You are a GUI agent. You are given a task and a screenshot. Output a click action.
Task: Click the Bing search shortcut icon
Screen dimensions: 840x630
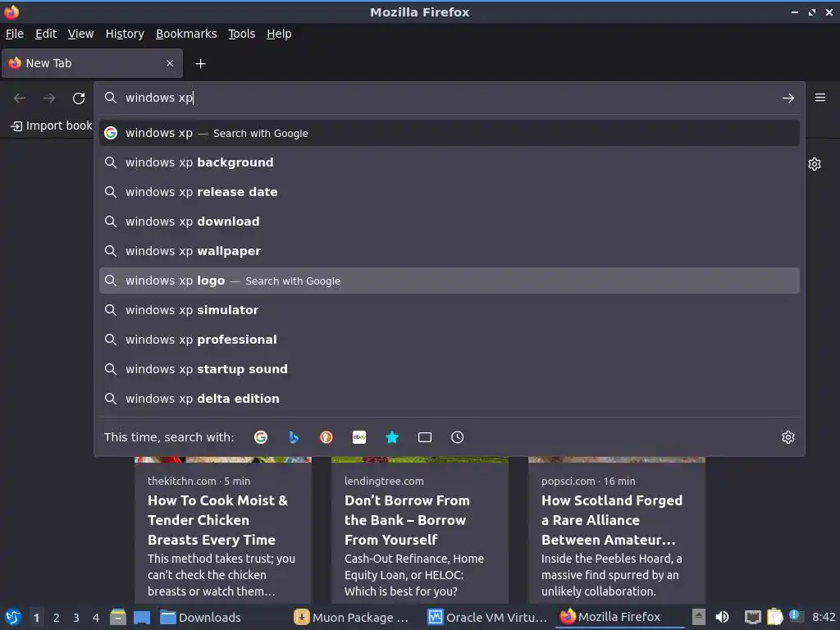coord(294,437)
